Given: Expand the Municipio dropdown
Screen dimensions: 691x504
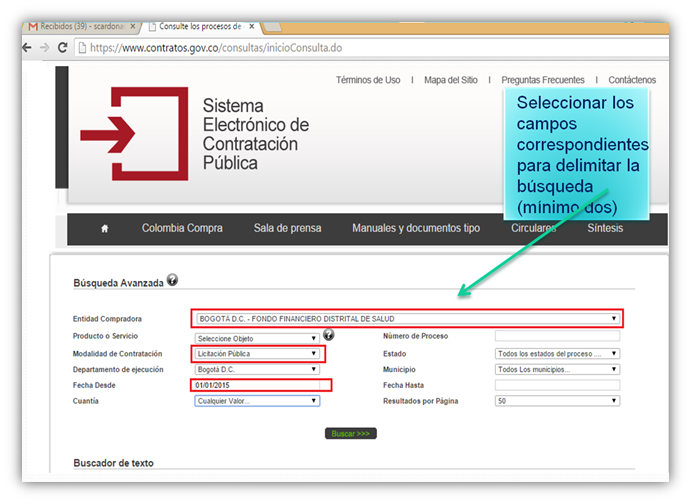Looking at the screenshot, I should pos(557,369).
